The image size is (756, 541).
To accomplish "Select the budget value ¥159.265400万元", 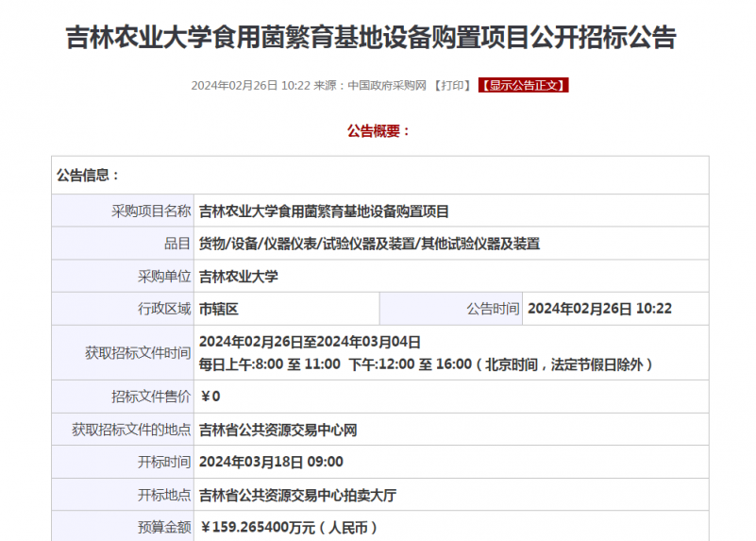I will 258,528.
